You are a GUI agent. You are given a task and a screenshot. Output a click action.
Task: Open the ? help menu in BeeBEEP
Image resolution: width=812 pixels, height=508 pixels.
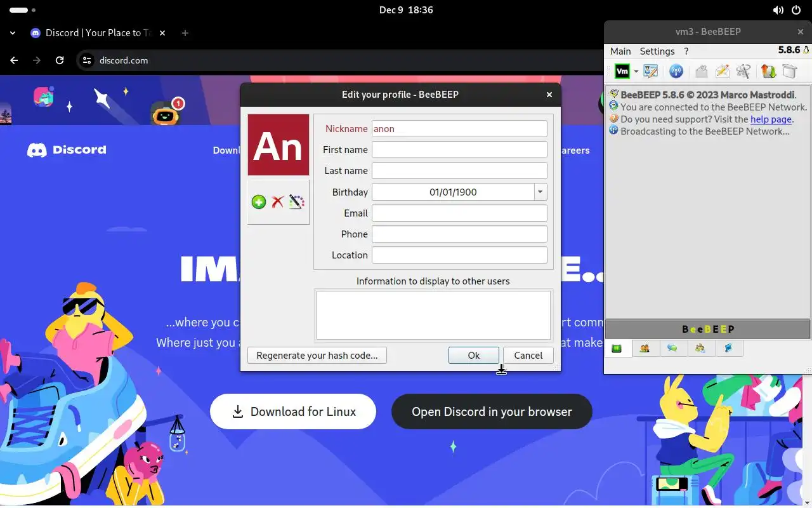pyautogui.click(x=686, y=51)
